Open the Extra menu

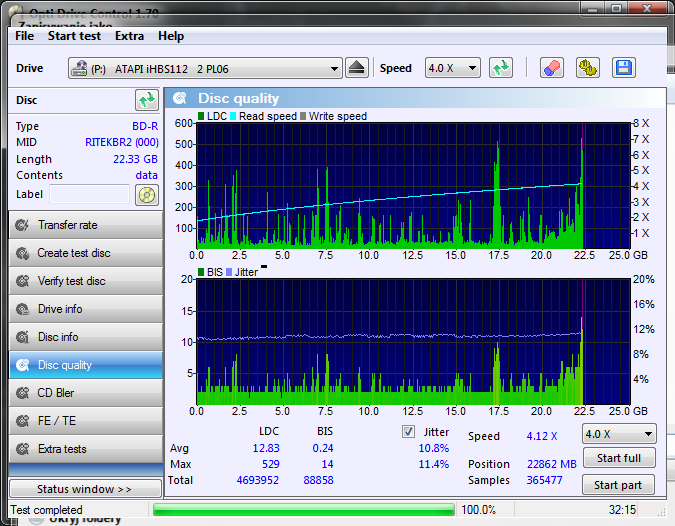pos(129,36)
